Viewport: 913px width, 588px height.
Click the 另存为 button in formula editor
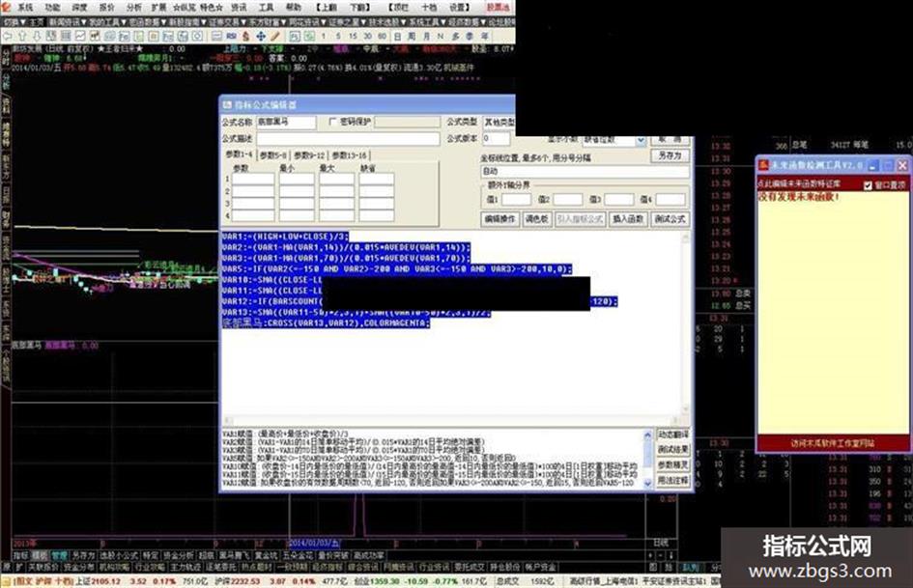670,155
